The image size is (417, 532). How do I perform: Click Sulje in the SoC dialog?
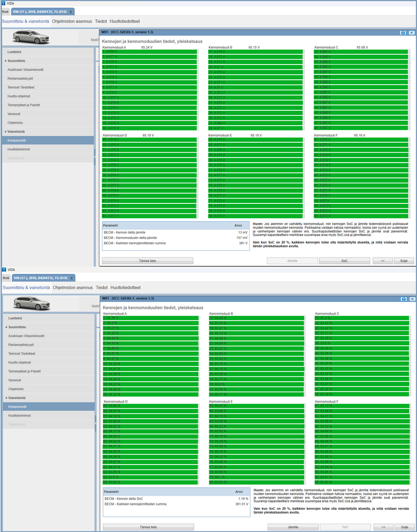point(405,527)
